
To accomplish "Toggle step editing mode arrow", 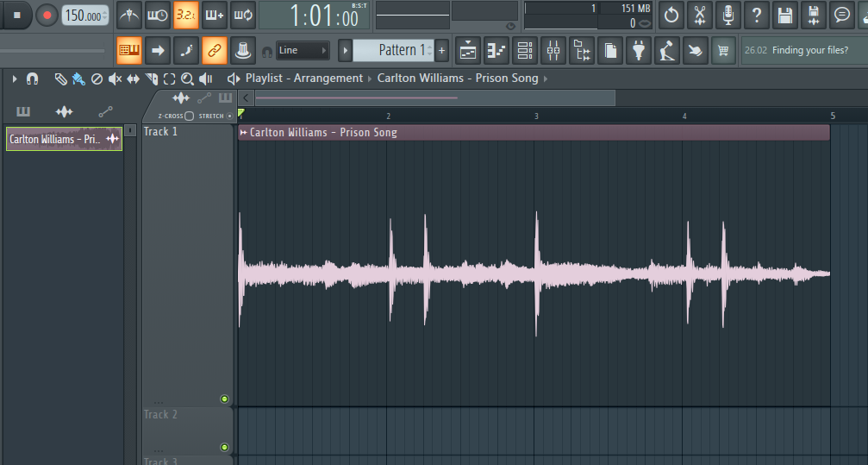I will [158, 50].
